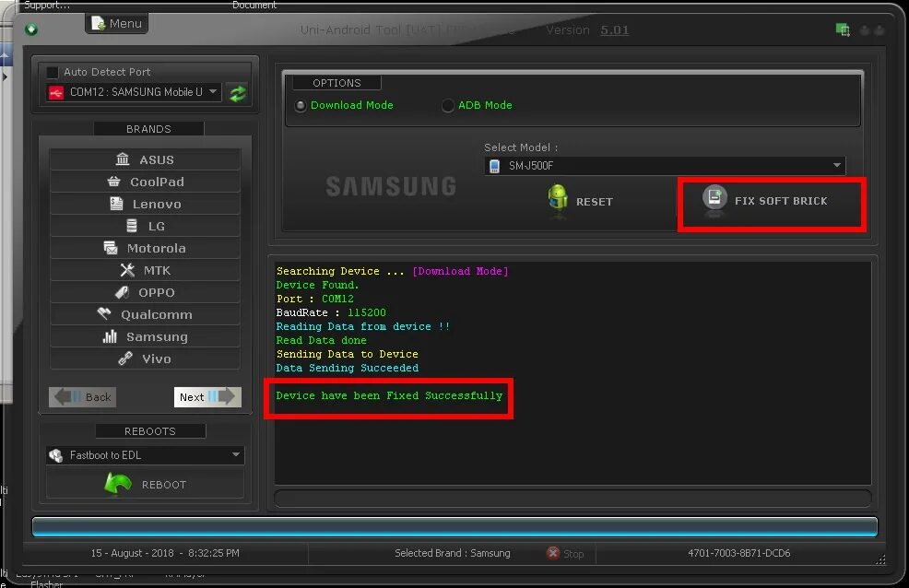
Task: Open the Fastboot to EDL reboot dropdown
Action: (145, 455)
